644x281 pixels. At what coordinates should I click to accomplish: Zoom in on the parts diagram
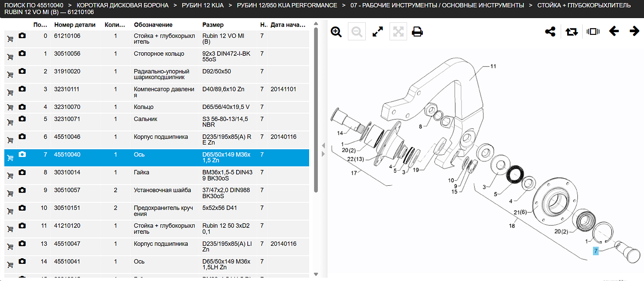336,32
